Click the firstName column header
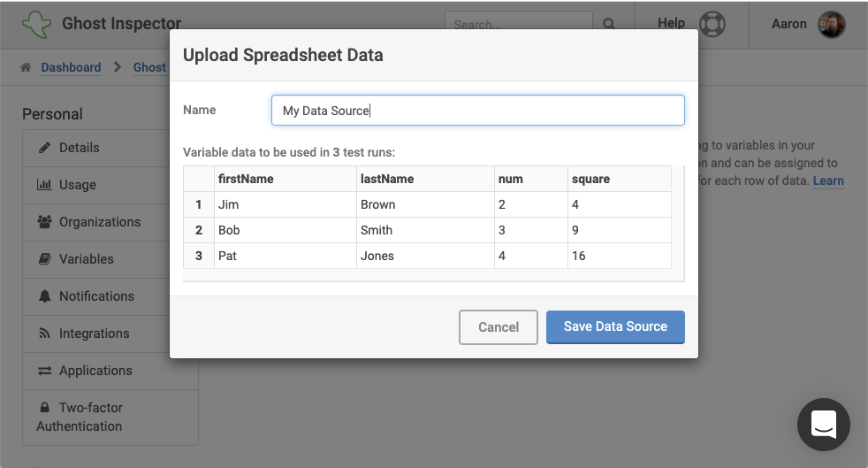This screenshot has width=868, height=468. 286,179
